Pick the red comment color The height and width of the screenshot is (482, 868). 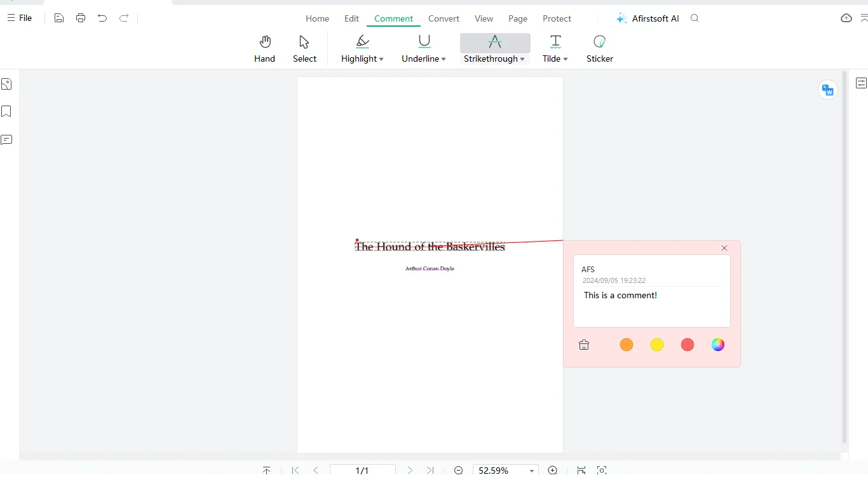point(688,345)
